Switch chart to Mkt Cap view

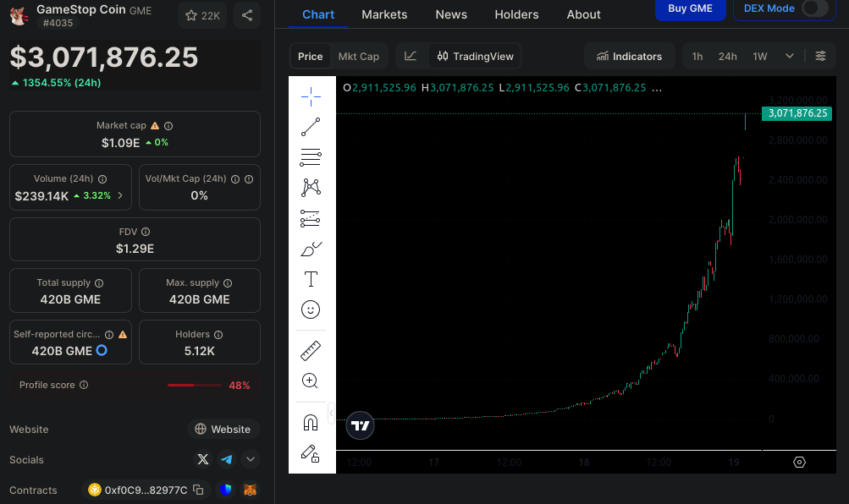[358, 57]
